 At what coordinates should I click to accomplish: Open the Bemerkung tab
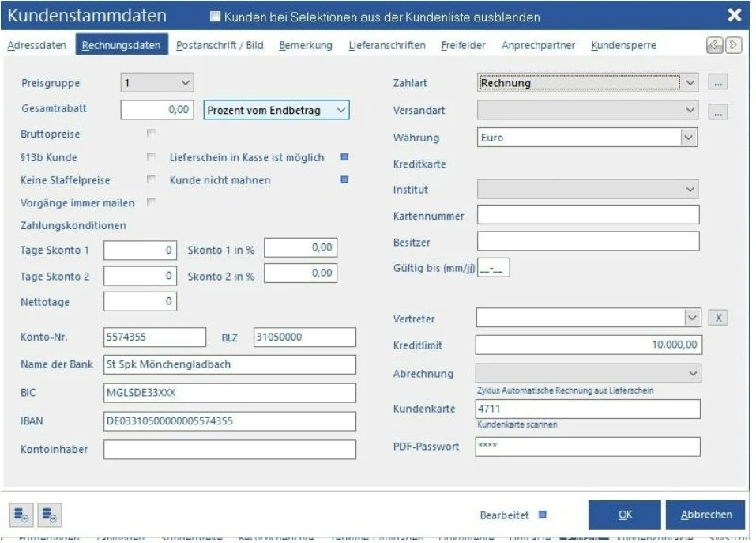click(x=306, y=45)
